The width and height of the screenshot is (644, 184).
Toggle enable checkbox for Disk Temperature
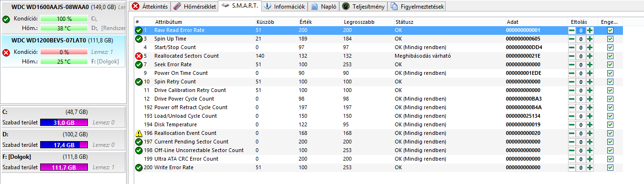click(610, 124)
